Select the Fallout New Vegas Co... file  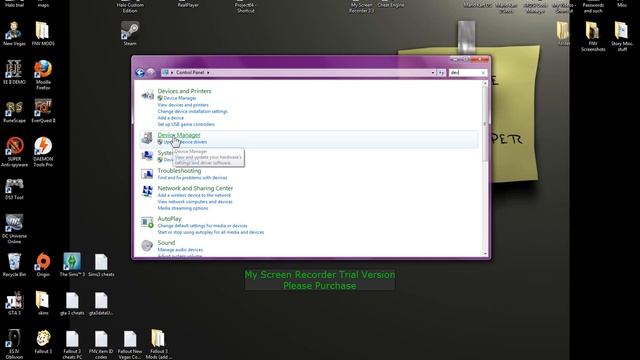click(x=130, y=344)
